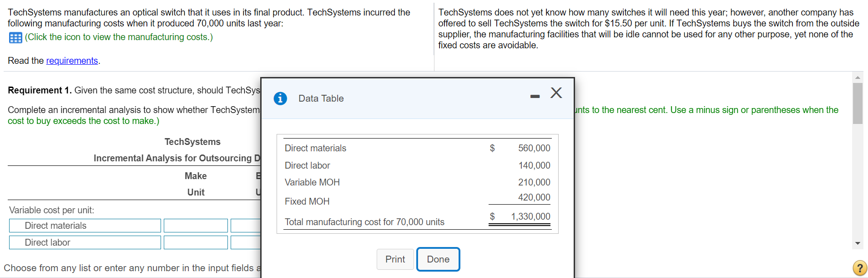
Task: Click the 'Variable cost per unit:' label
Action: pos(51,210)
